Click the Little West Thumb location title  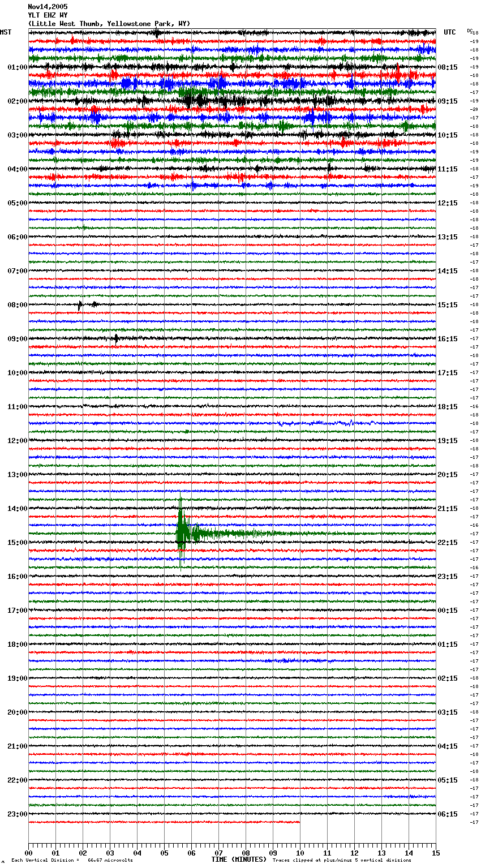[x=109, y=24]
